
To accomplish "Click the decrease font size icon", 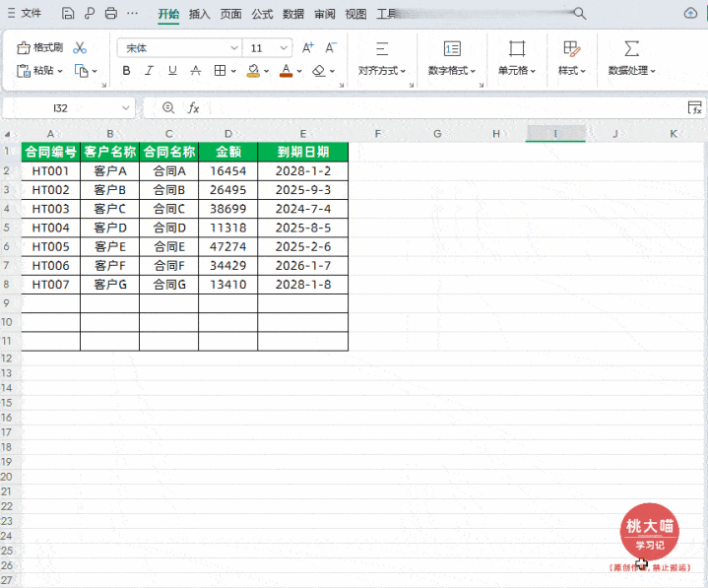I will [x=331, y=47].
